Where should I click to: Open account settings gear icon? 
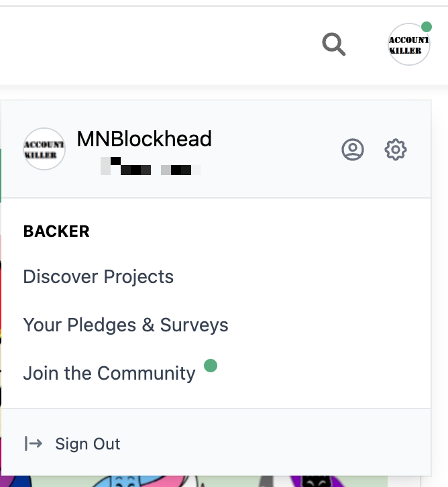coord(396,150)
